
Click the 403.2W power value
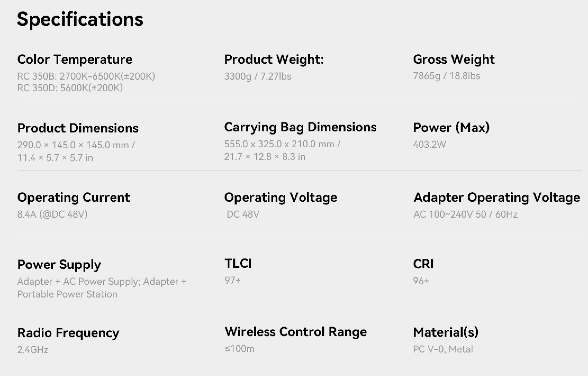click(x=429, y=144)
